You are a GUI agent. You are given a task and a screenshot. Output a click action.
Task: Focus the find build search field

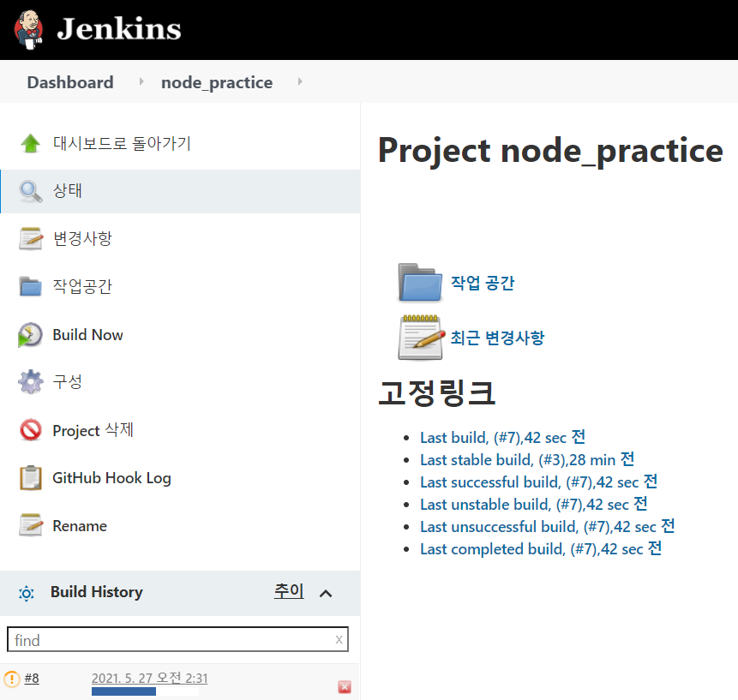(178, 639)
